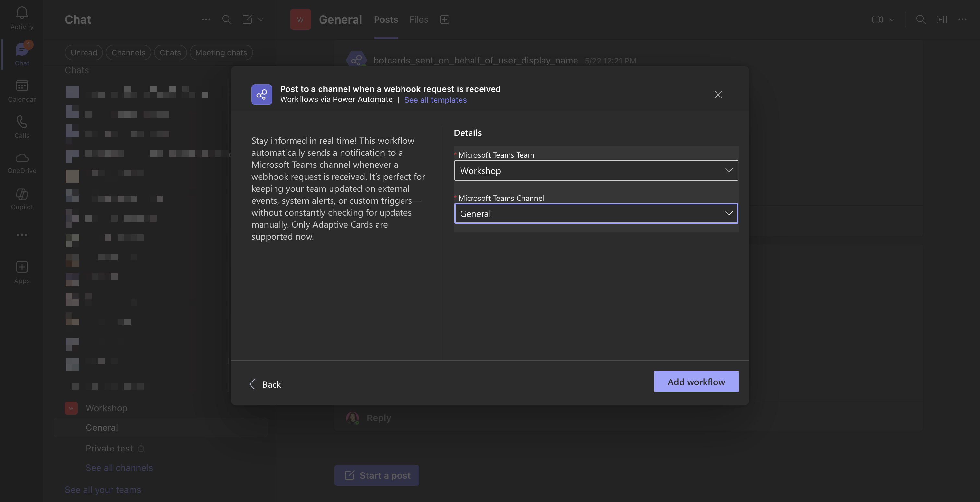Follow the See all templates link
The width and height of the screenshot is (980, 502).
(435, 100)
